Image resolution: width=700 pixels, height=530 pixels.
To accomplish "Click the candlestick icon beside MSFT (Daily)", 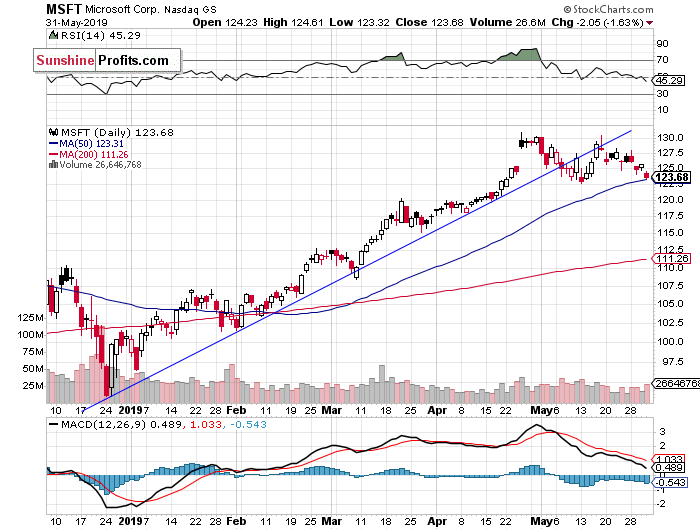I will [54, 132].
